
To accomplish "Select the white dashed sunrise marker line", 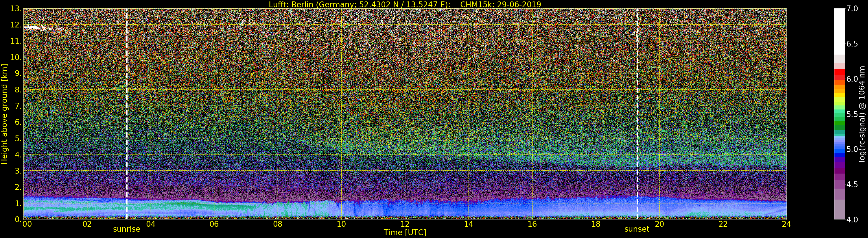I will (127, 114).
